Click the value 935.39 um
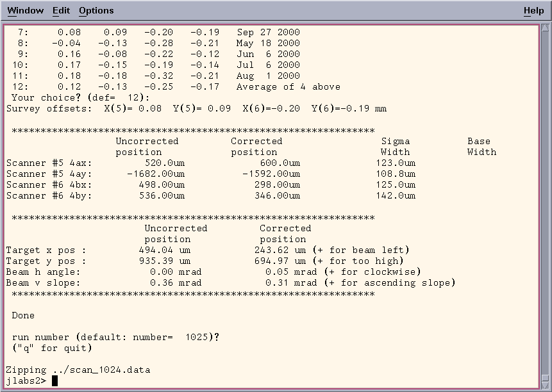This screenshot has height=392, width=552. 165,261
